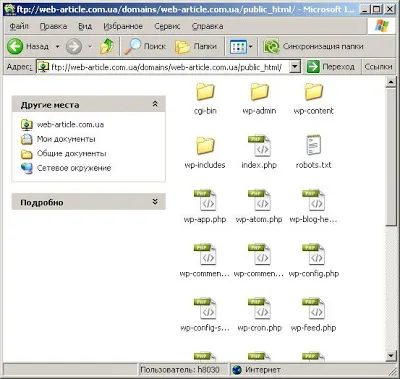The height and width of the screenshot is (379, 400).
Task: Click the wp-cron.php file name label
Action: coord(259,328)
